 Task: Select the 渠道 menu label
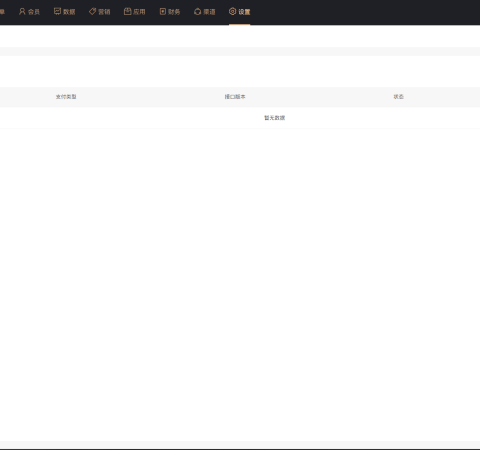tap(209, 12)
